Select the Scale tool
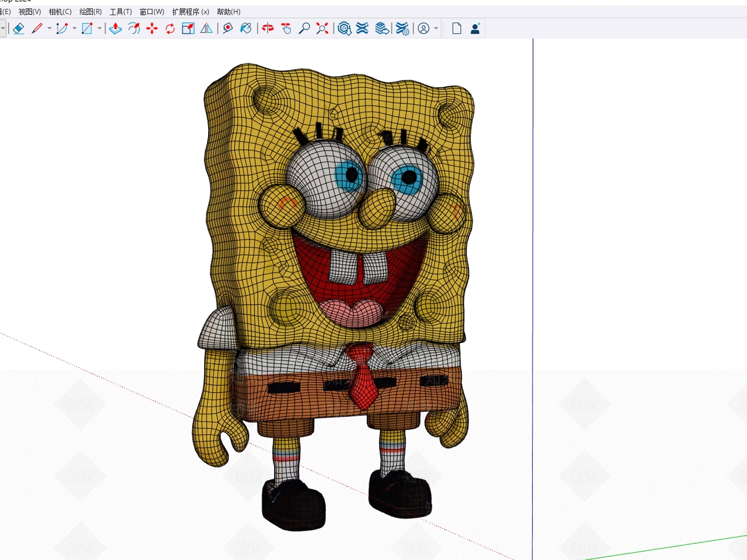Screen dimensions: 747x560 coord(188,28)
